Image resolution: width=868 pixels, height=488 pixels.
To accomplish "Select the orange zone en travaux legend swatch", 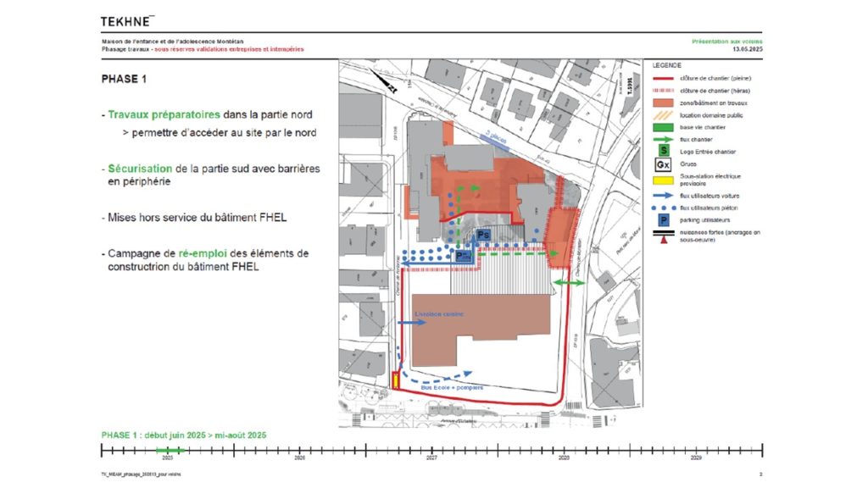I will [x=663, y=103].
